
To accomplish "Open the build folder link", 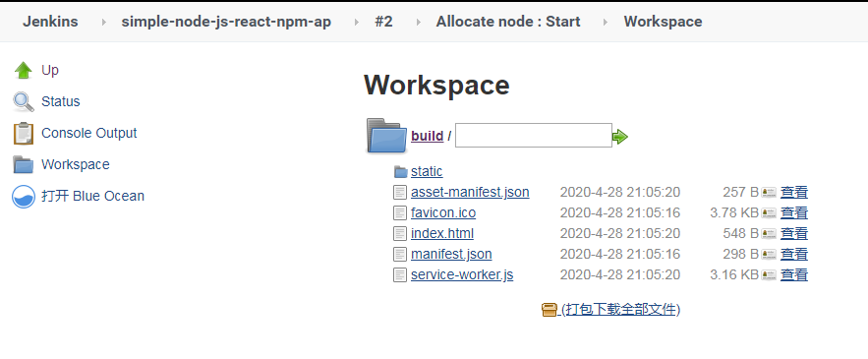I will tap(427, 136).
